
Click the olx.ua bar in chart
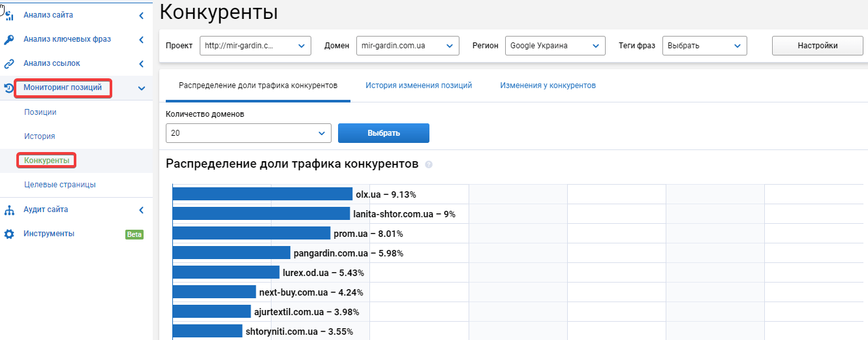tap(262, 194)
